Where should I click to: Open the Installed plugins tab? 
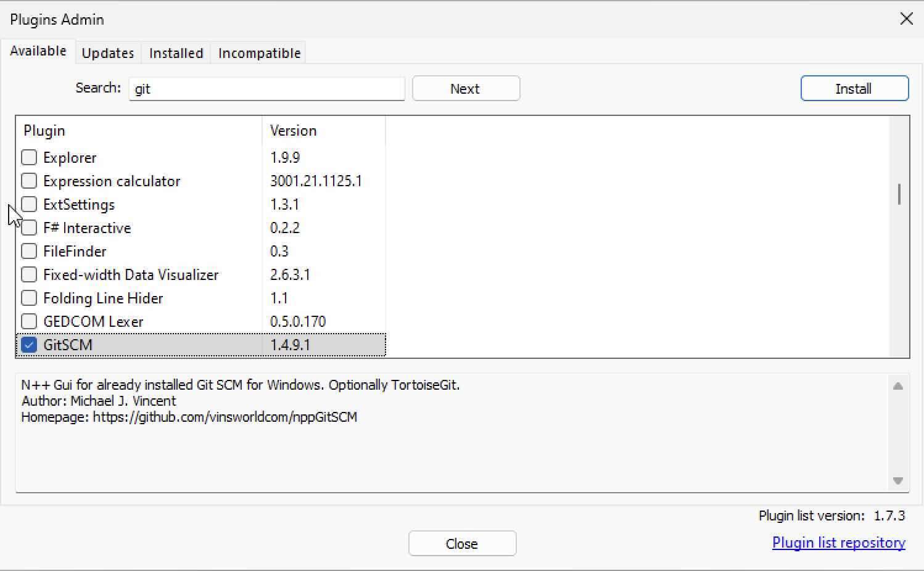tap(175, 52)
